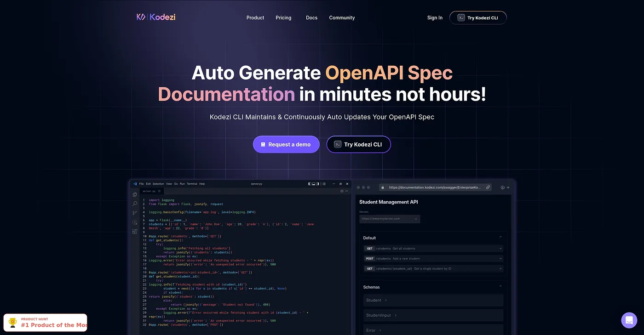Open the Servers dropdown
Screen dimensions: 644x335
(x=390, y=219)
